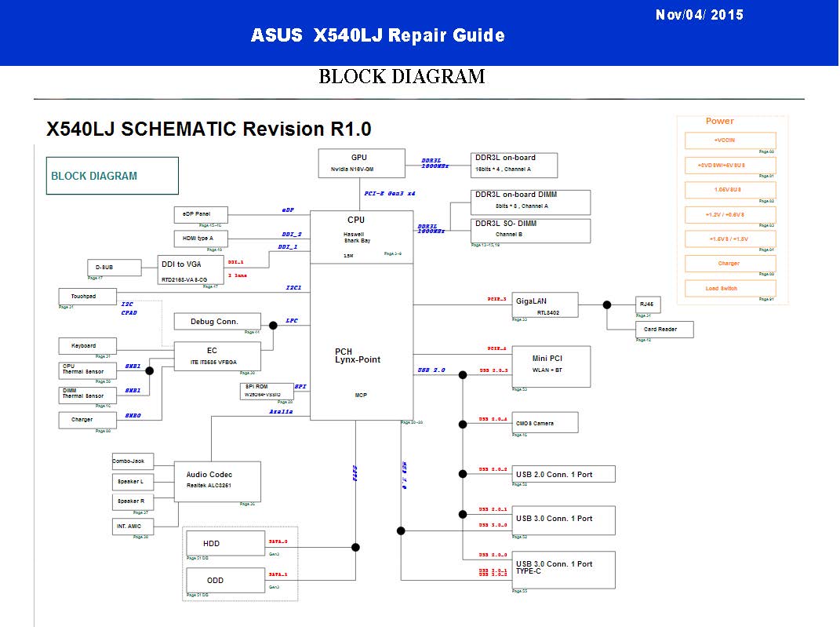Select the Nov/04/2015 date text
840x627 pixels.
tap(699, 15)
